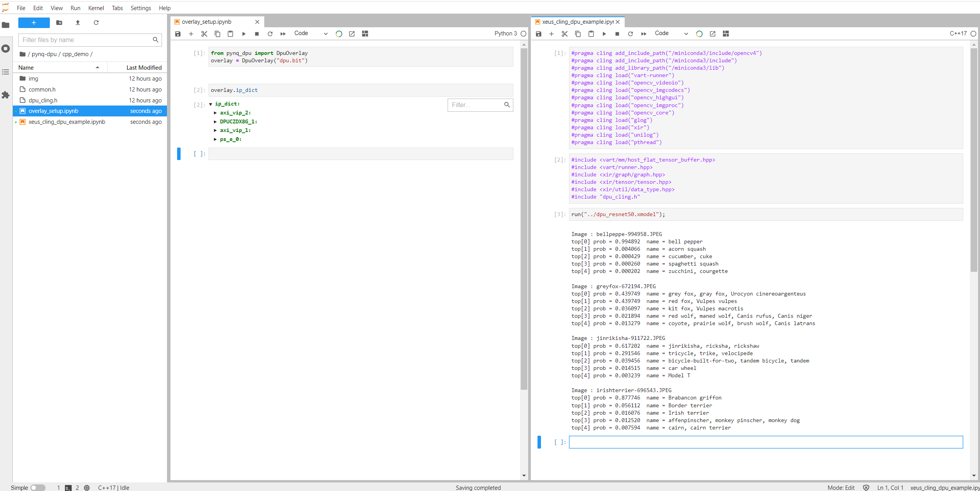Click pynq-dpu in breadcrumb path
Viewport: 980px width, 491px height.
(x=44, y=54)
